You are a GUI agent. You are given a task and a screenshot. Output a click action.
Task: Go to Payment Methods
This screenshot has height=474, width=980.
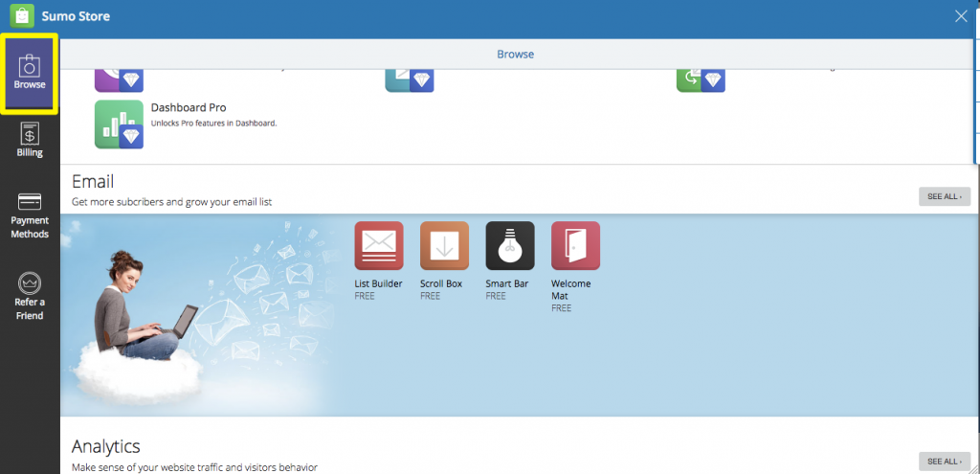30,216
